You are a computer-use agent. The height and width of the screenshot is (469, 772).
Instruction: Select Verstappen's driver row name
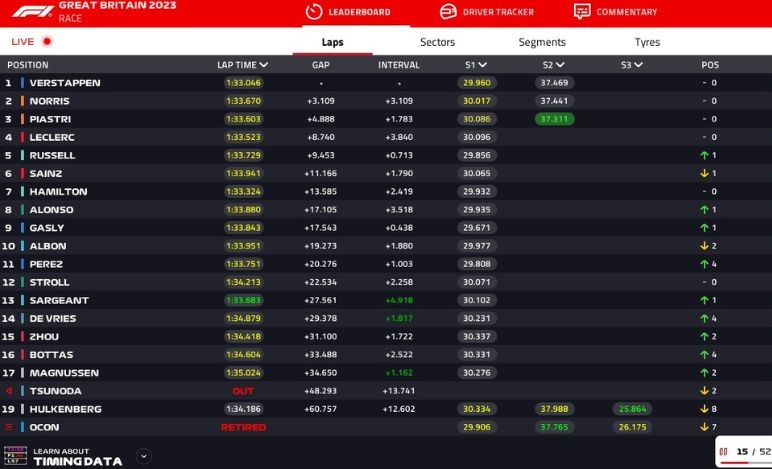tap(65, 83)
